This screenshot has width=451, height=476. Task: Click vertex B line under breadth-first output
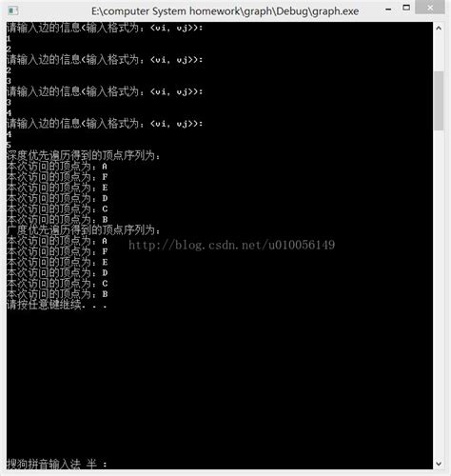pos(57,294)
